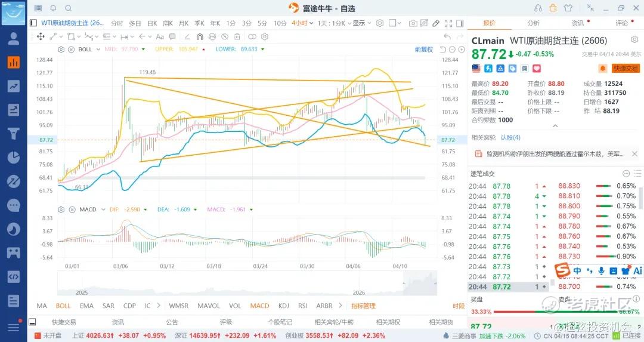644x342 pixels.
Task: Delete drawings with the trash can icon
Action: (x=237, y=36)
